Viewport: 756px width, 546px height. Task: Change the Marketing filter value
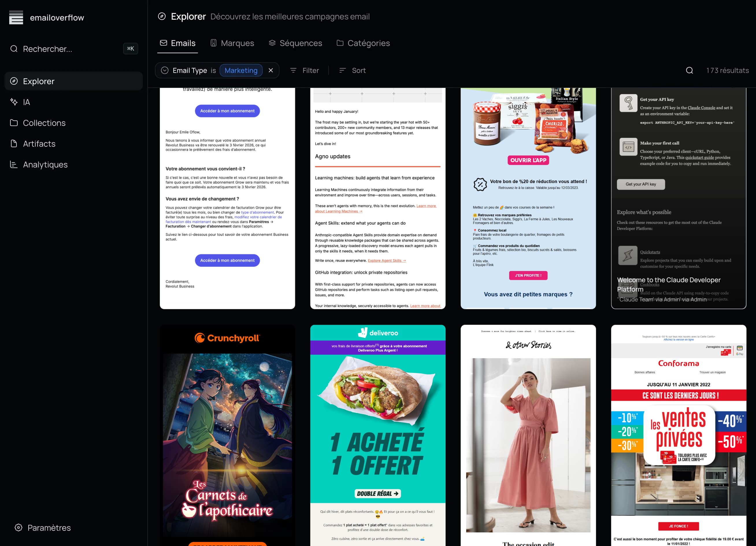pyautogui.click(x=241, y=70)
